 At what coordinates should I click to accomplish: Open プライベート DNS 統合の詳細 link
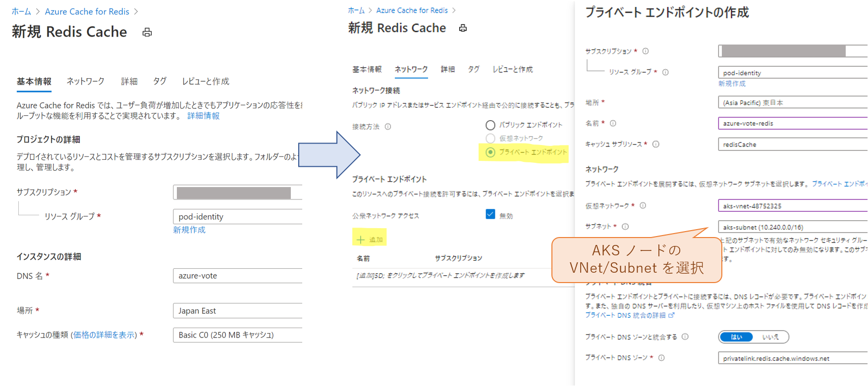pyautogui.click(x=629, y=315)
